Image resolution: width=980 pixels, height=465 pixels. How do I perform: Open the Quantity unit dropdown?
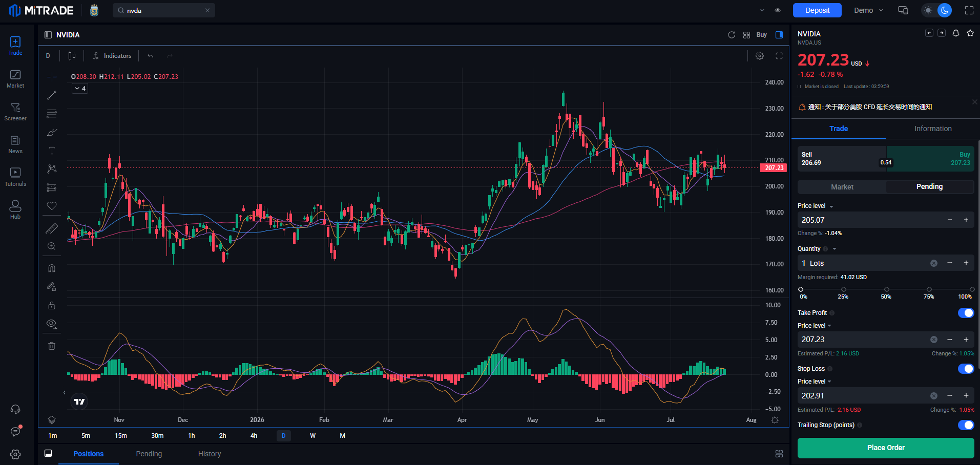(835, 249)
